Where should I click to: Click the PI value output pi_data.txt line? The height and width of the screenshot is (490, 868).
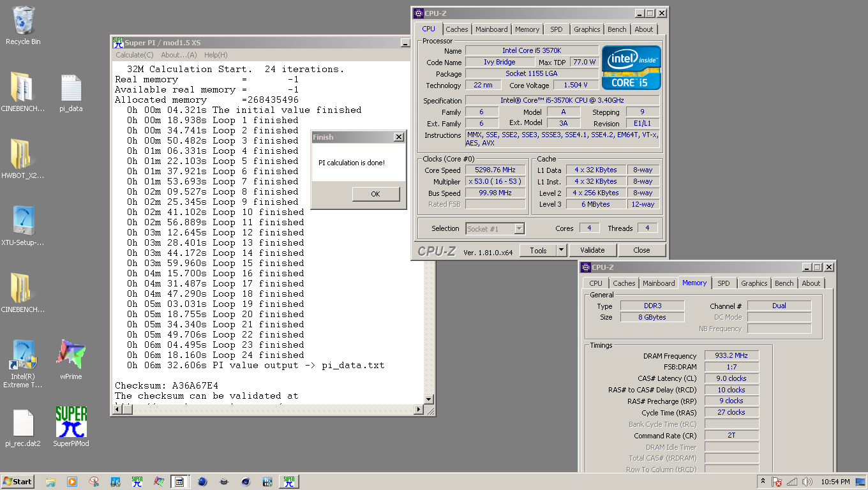point(255,365)
